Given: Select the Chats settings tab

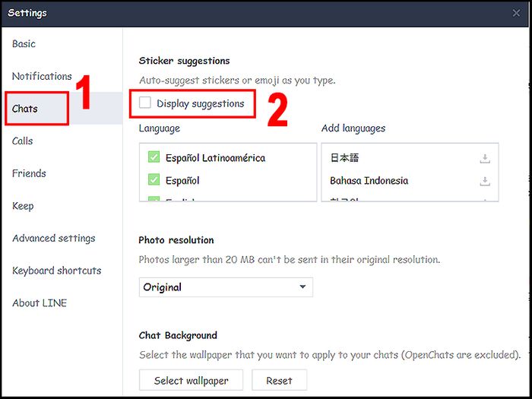Looking at the screenshot, I should pyautogui.click(x=25, y=109).
